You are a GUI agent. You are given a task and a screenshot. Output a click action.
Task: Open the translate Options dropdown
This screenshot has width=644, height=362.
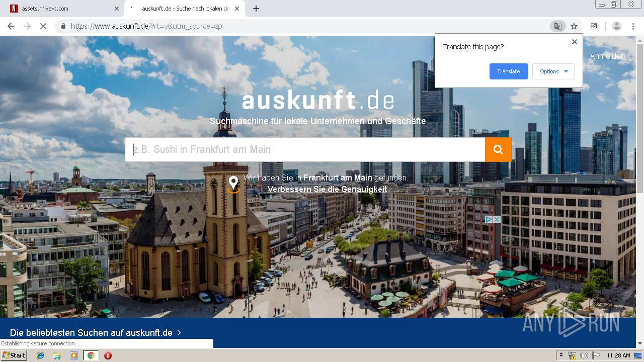tap(553, 71)
